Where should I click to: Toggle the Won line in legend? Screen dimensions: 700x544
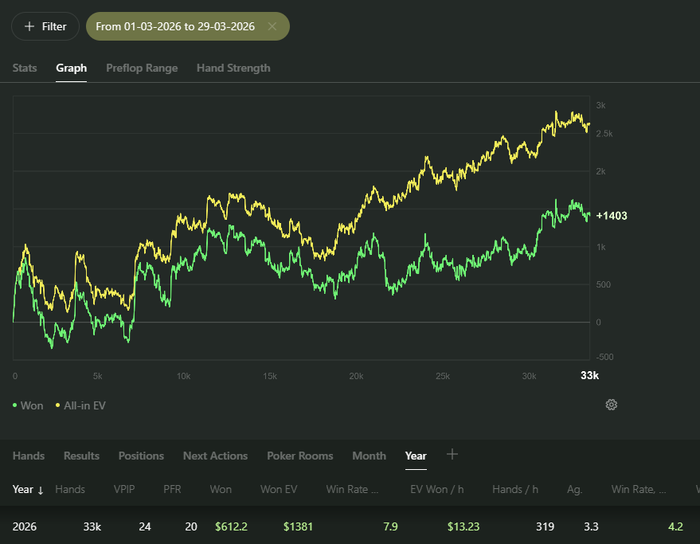(29, 405)
